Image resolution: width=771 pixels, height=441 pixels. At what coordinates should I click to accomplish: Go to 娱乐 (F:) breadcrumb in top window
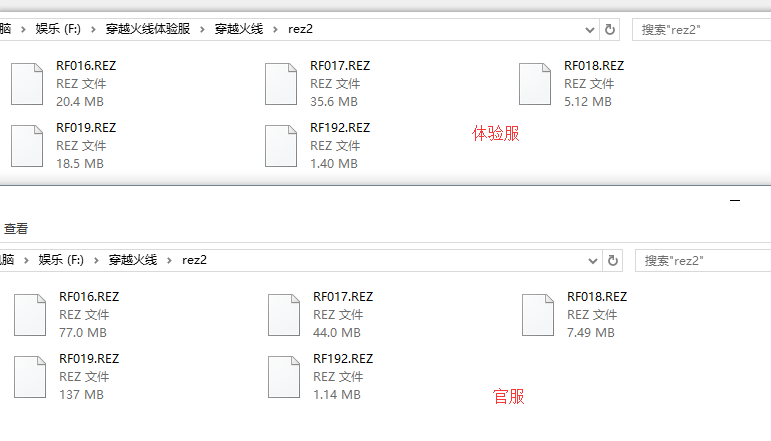[58, 29]
